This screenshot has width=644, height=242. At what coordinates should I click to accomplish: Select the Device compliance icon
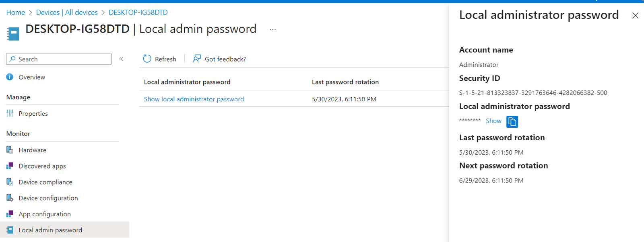click(x=9, y=182)
